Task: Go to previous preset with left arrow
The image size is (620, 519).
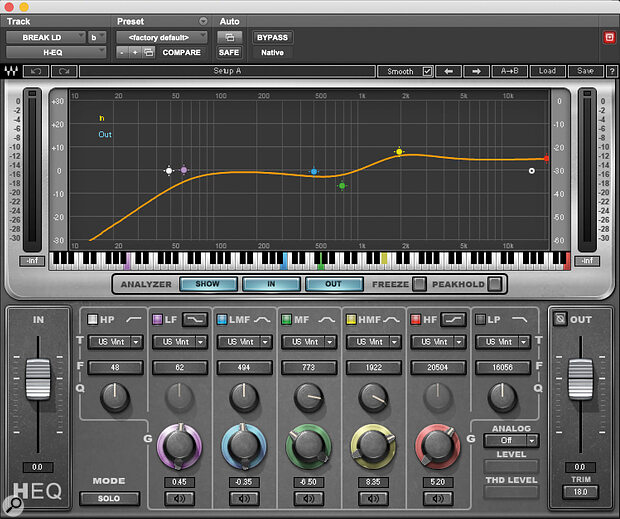Action: (448, 72)
